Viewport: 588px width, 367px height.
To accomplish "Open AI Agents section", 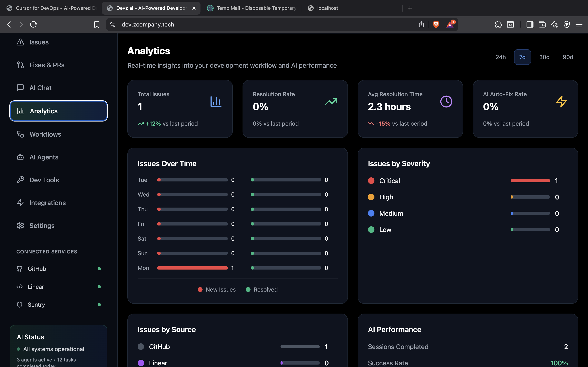I will coord(44,157).
